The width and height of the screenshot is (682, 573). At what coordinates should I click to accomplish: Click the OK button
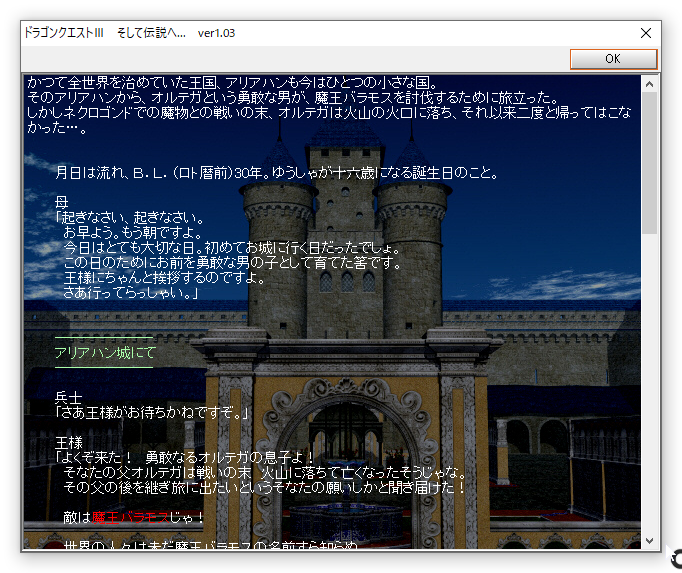[x=613, y=59]
